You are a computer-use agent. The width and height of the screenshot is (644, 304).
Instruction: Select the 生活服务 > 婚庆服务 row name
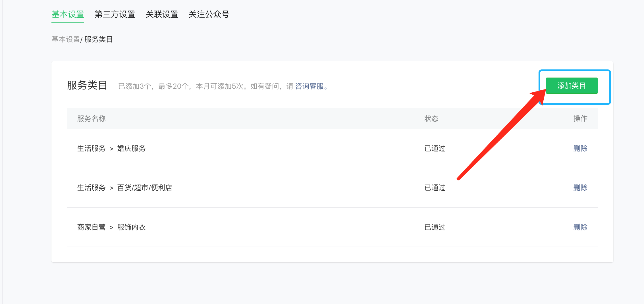[111, 148]
